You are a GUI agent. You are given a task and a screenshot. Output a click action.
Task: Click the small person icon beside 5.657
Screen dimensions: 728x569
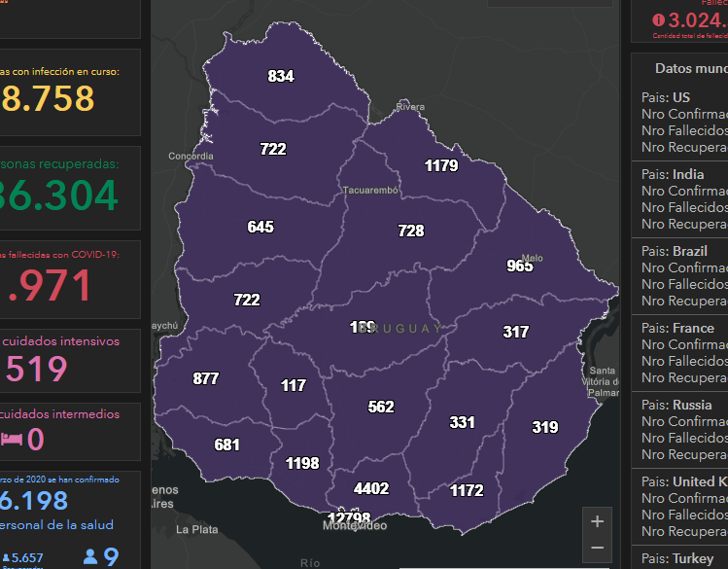[6, 557]
